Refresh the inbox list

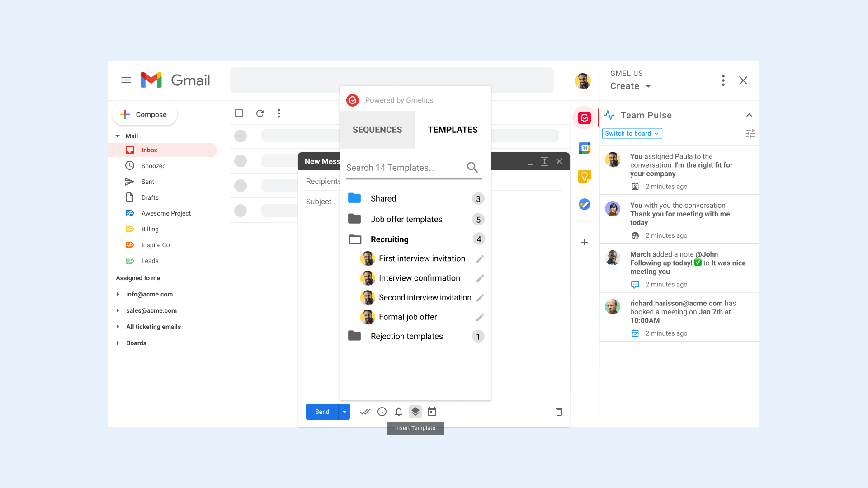260,113
